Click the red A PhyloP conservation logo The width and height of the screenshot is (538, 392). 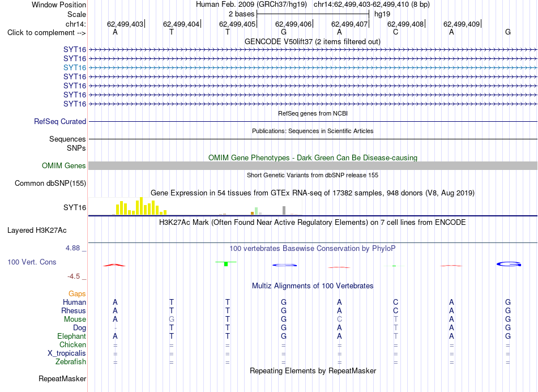point(114,265)
